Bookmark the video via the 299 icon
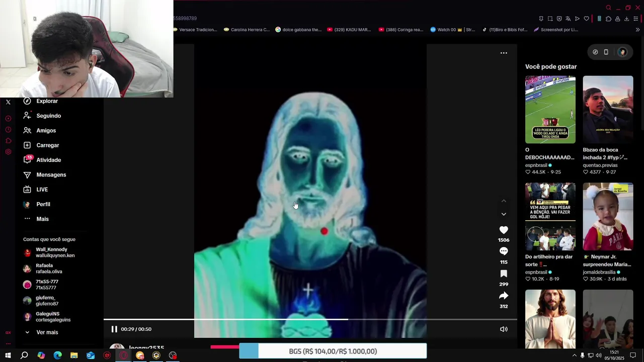Viewport: 644px width, 362px height. tap(504, 274)
